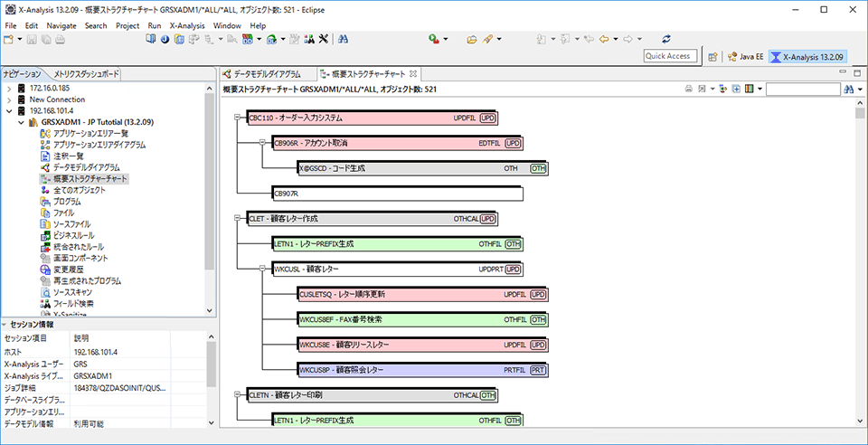Open dropdown next to New wizard icon

20,39
